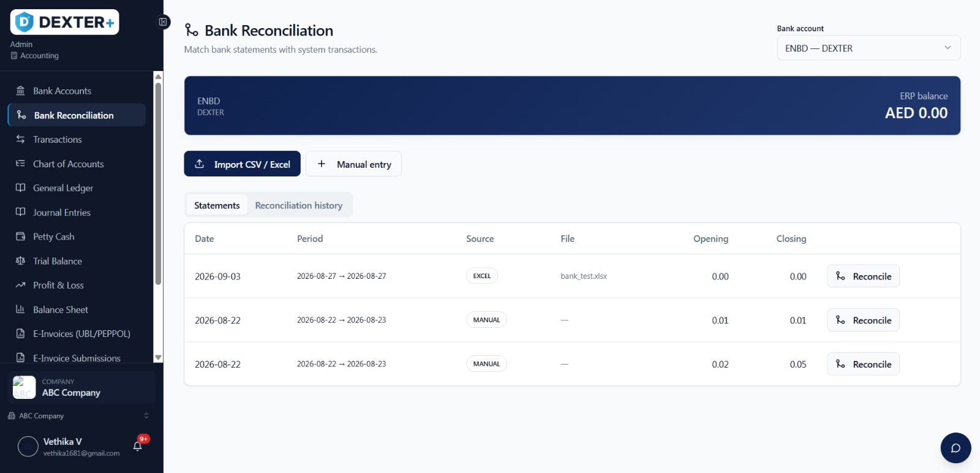Click the opening value 0.02
The image size is (980, 473).
[x=720, y=364]
